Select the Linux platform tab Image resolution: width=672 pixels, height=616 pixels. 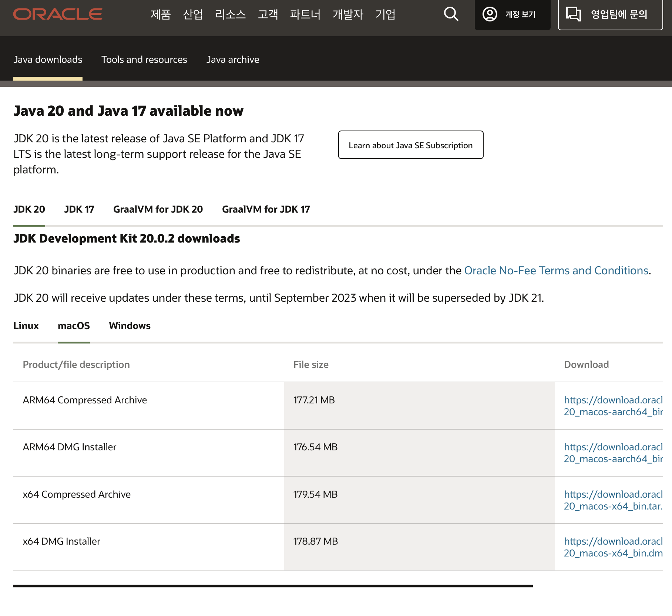(26, 326)
